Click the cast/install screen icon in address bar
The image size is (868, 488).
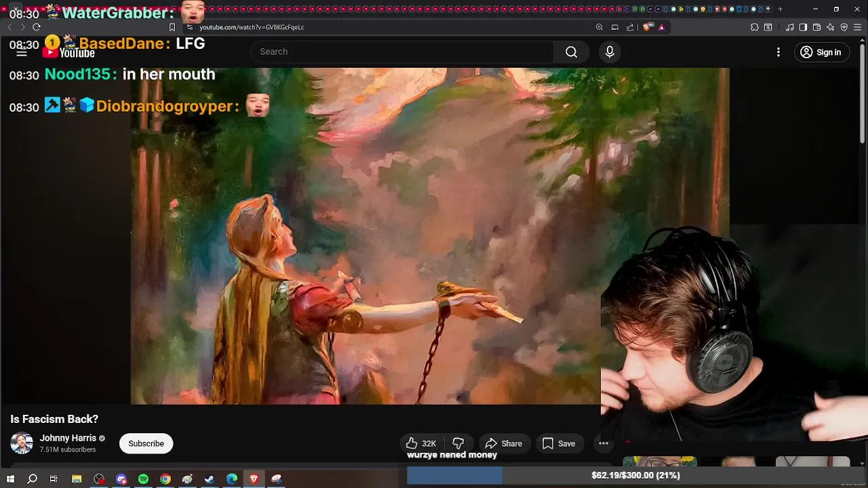[x=615, y=27]
